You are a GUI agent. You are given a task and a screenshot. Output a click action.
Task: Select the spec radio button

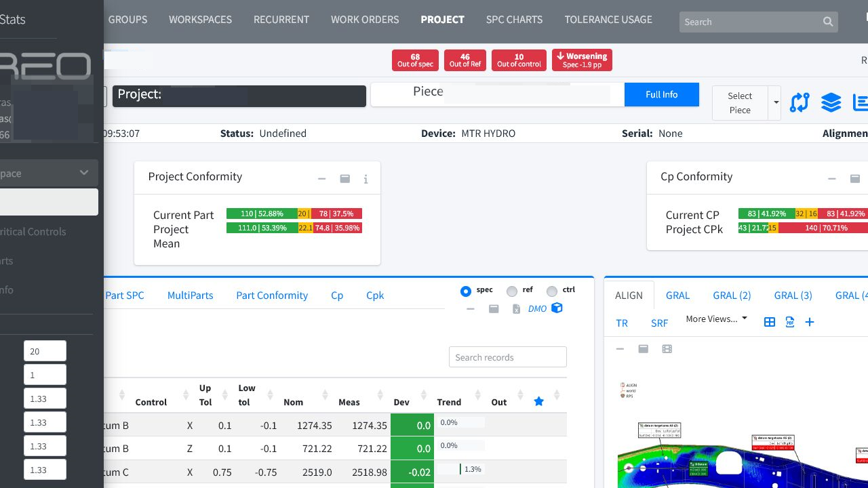pos(465,291)
